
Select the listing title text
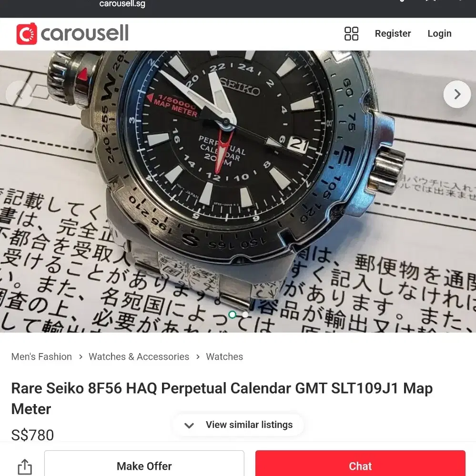(x=222, y=398)
